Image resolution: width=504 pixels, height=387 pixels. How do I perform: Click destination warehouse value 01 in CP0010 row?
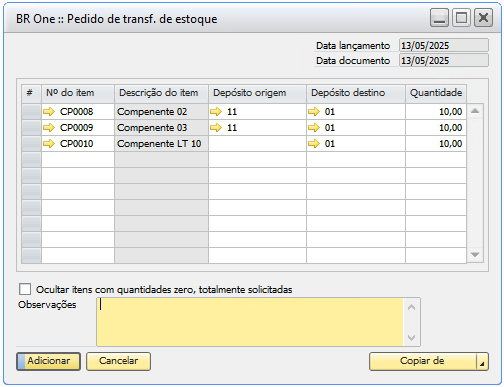[330, 144]
